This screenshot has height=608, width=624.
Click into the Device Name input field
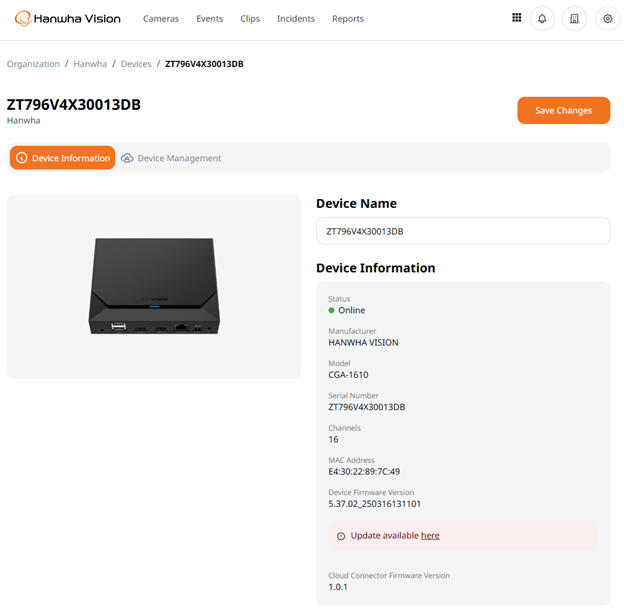[463, 231]
